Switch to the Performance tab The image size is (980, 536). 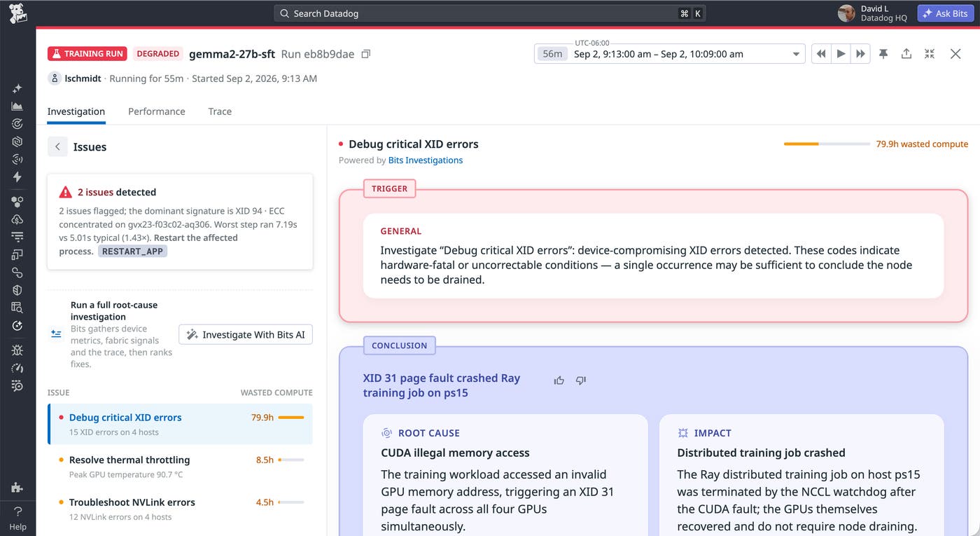[x=157, y=111]
